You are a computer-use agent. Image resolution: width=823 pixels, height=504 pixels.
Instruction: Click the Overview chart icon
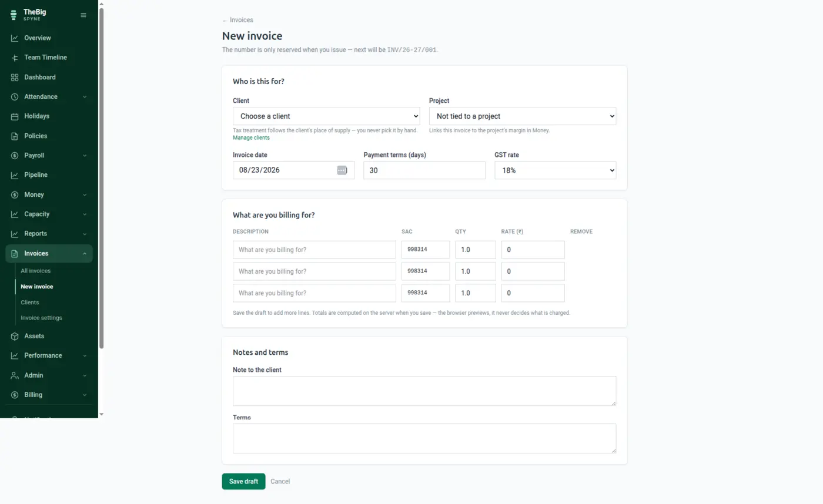(15, 38)
